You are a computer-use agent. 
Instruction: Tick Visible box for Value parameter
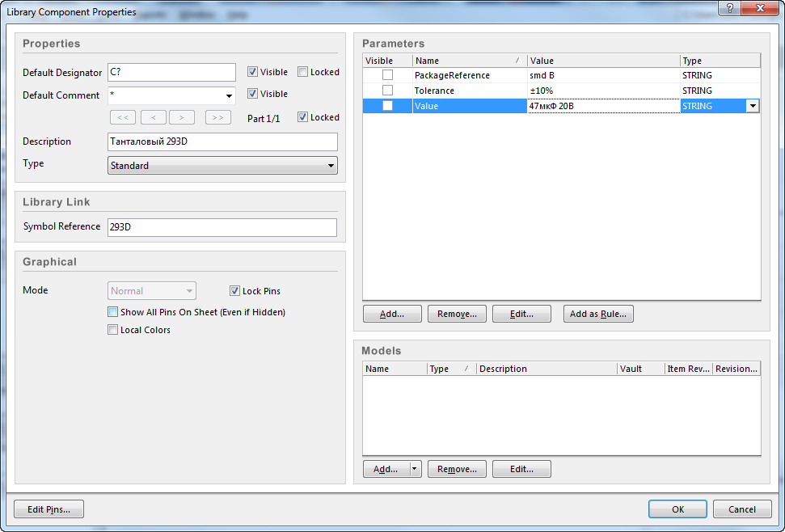click(387, 106)
